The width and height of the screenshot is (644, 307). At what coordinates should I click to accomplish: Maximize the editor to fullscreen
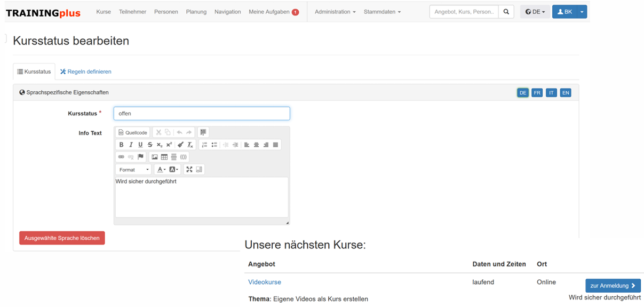point(189,170)
